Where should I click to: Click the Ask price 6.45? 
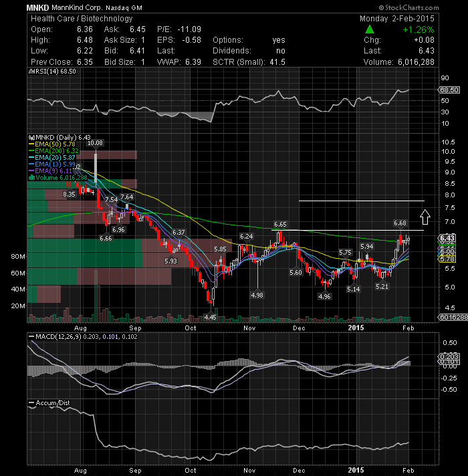tap(138, 29)
